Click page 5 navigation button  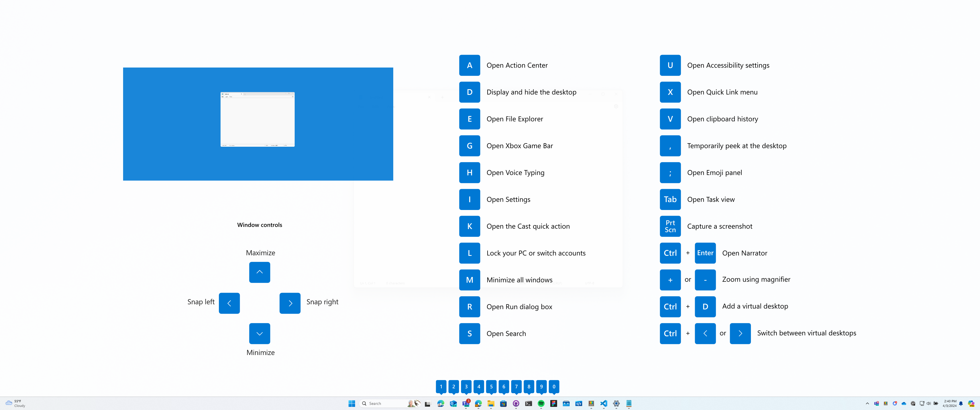pyautogui.click(x=491, y=387)
